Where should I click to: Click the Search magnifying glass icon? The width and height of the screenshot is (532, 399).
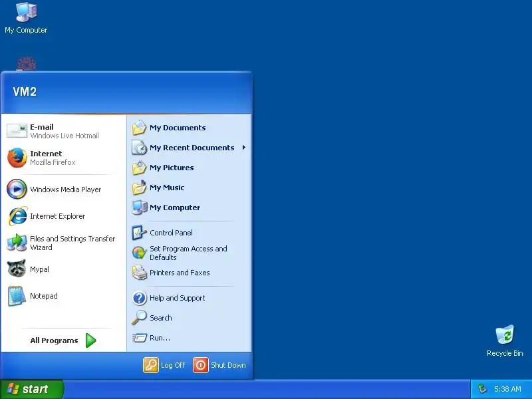(x=139, y=318)
